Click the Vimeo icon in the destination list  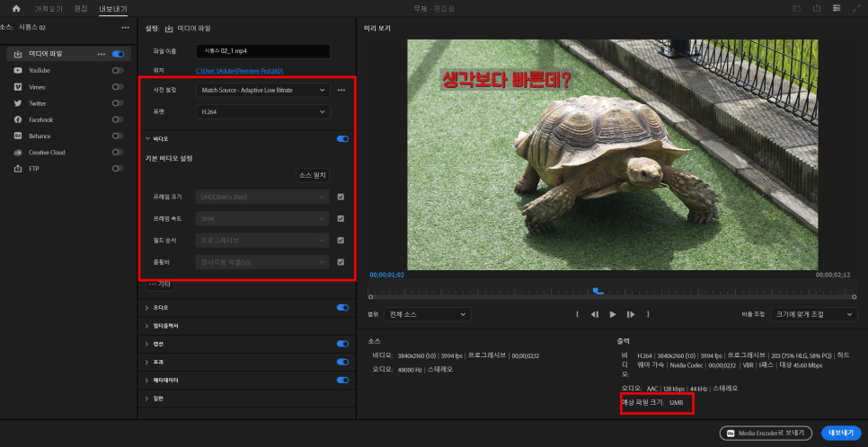click(18, 87)
